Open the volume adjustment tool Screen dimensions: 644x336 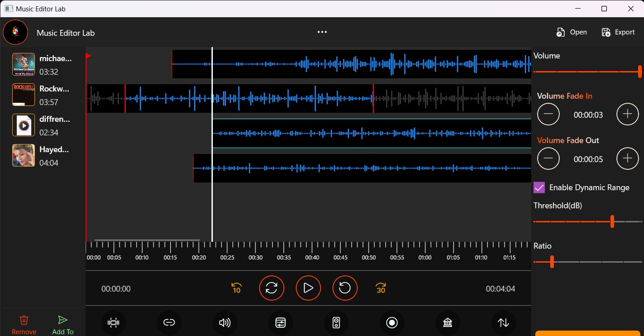[x=225, y=322]
